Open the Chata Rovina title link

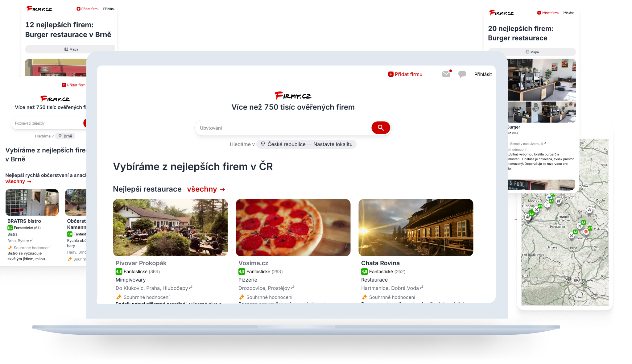pos(380,263)
